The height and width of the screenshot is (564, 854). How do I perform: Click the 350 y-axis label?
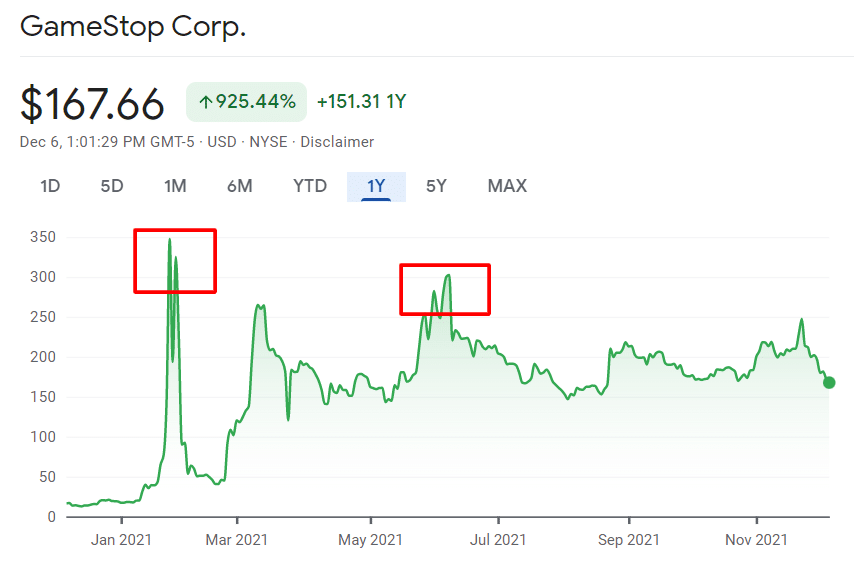(x=43, y=237)
